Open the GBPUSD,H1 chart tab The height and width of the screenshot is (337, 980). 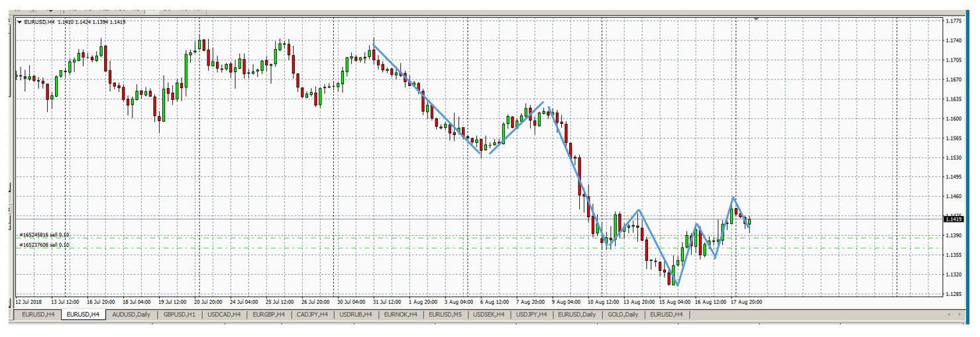(x=179, y=314)
